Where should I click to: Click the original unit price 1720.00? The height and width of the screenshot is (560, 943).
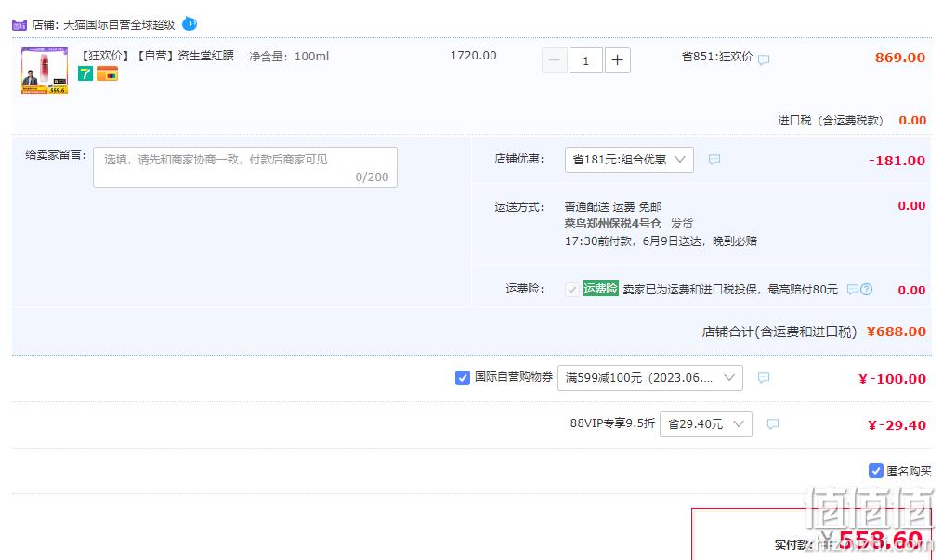click(x=473, y=56)
